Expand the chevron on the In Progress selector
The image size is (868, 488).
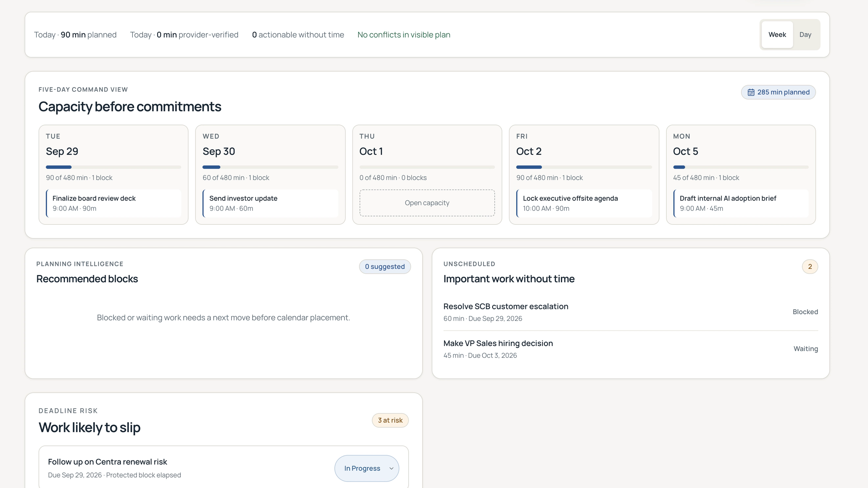click(x=391, y=469)
